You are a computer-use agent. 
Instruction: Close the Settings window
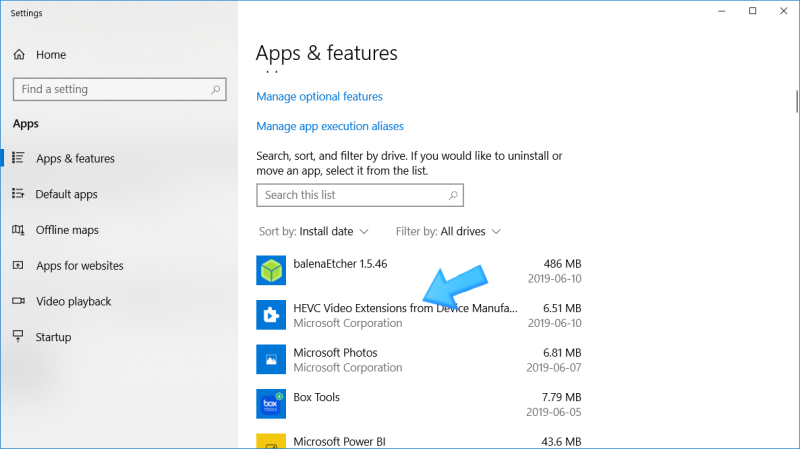click(784, 11)
